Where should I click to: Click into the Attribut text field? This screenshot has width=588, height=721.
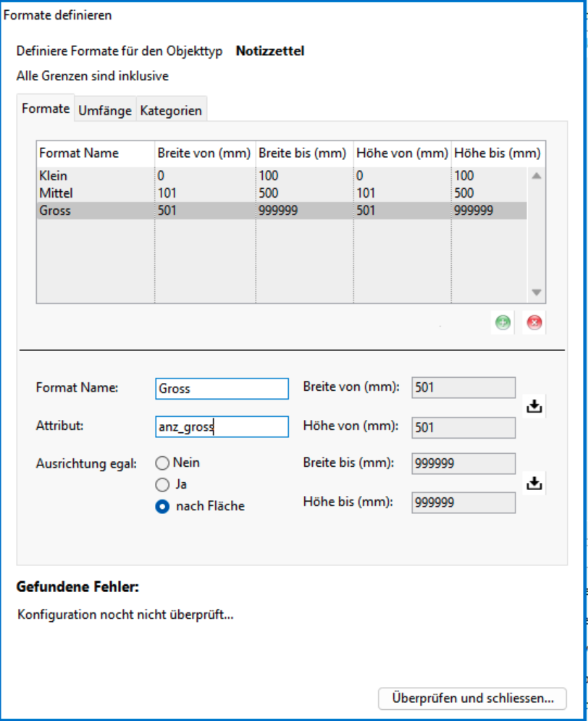coord(222,427)
